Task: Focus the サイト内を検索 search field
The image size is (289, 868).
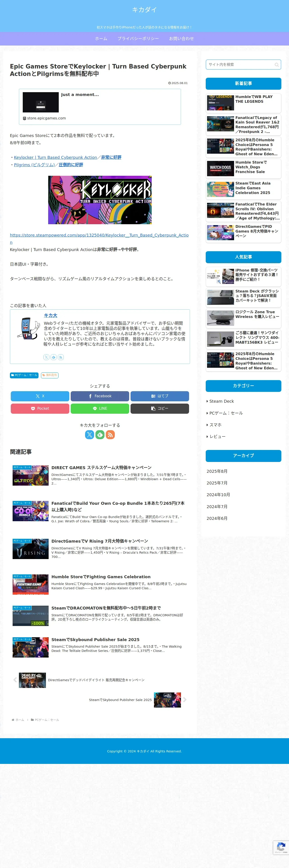Action: click(x=243, y=65)
